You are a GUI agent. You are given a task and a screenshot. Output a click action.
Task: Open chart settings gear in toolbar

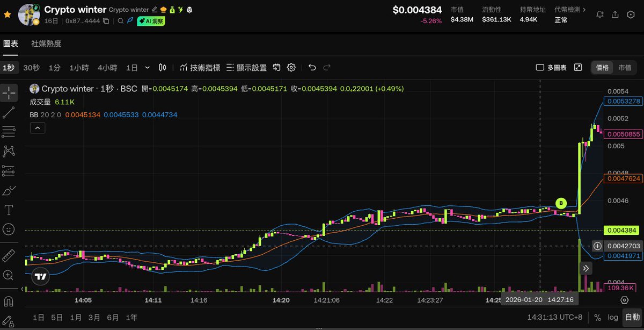[x=291, y=67]
